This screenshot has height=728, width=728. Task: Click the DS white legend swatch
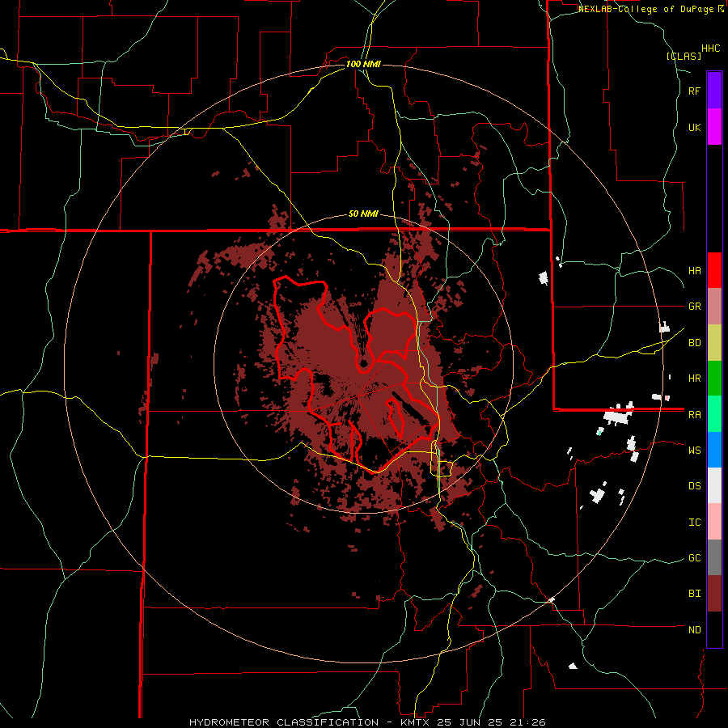(714, 485)
